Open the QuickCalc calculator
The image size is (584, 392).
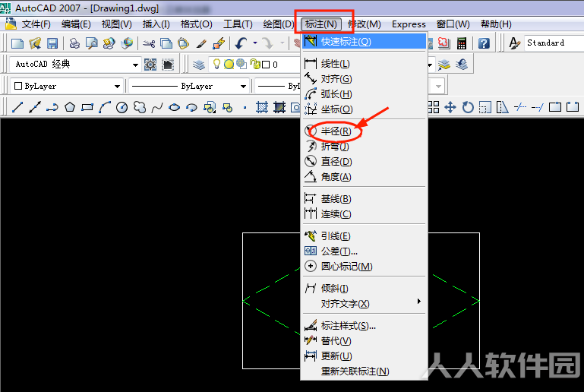[462, 43]
